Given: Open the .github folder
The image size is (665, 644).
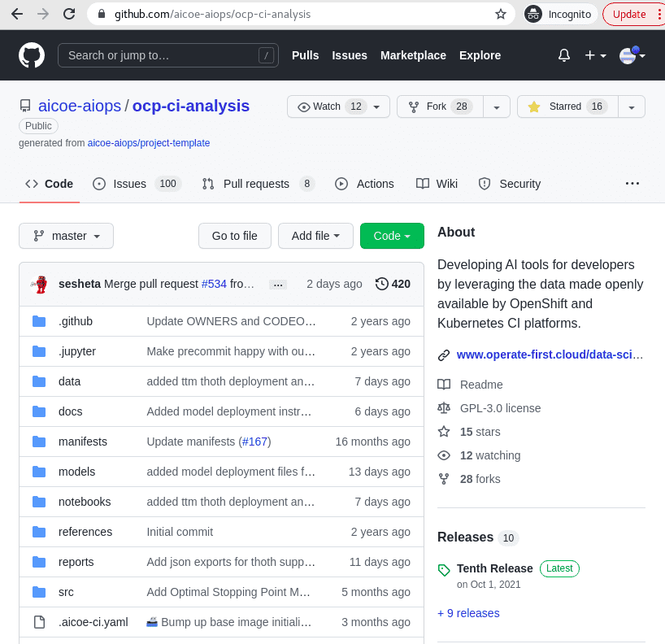Looking at the screenshot, I should tap(76, 321).
